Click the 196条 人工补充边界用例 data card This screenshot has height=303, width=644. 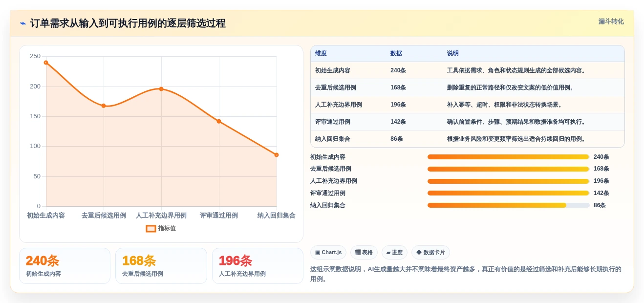(x=258, y=266)
